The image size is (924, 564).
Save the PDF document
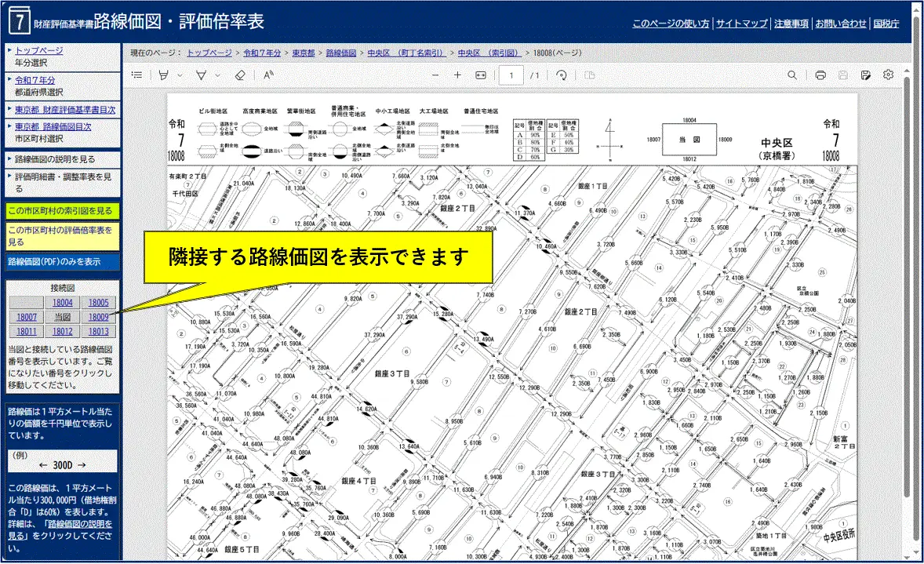pyautogui.click(x=843, y=75)
